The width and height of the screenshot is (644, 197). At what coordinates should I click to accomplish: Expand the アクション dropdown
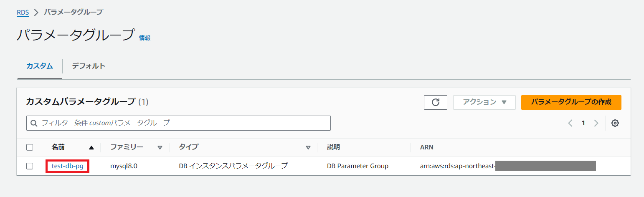click(484, 102)
